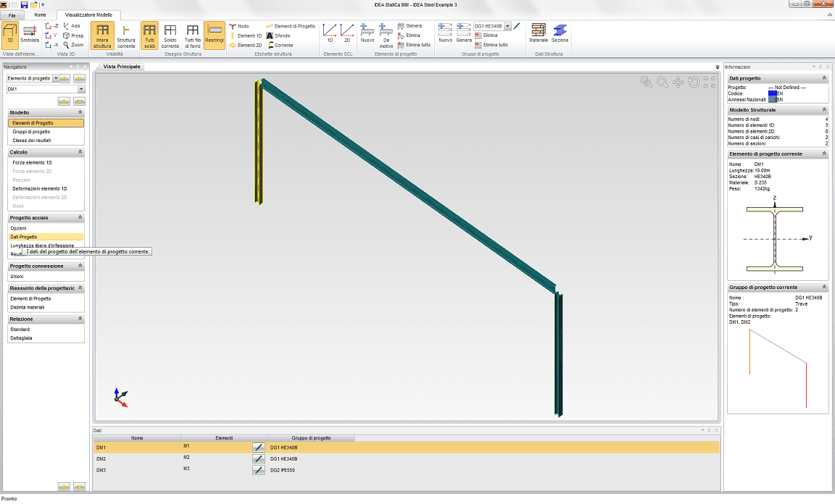Set view along Y axis
This screenshot has height=504, width=835.
click(x=52, y=35)
